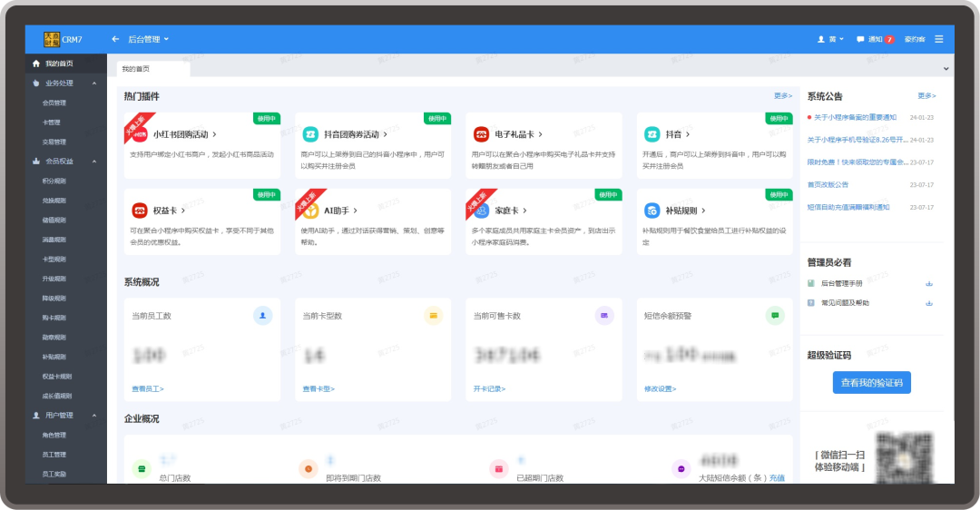Click the 短信余额预警 message icon
The width and height of the screenshot is (980, 510).
pos(775,316)
